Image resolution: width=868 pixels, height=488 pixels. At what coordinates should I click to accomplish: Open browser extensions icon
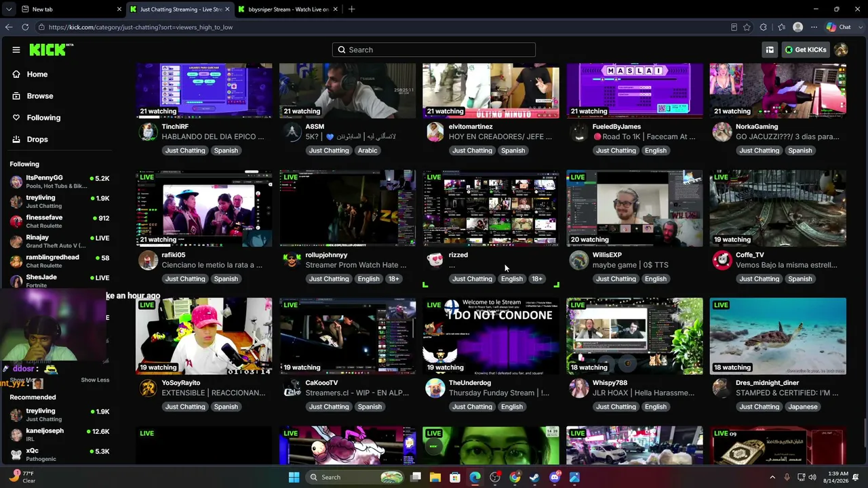764,27
